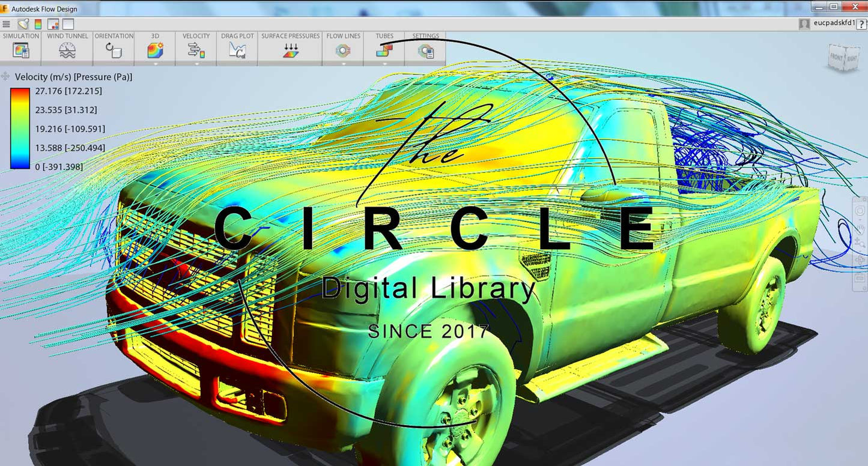Expand the Flow Lines dropdown arrow
The height and width of the screenshot is (466, 868).
click(x=343, y=63)
